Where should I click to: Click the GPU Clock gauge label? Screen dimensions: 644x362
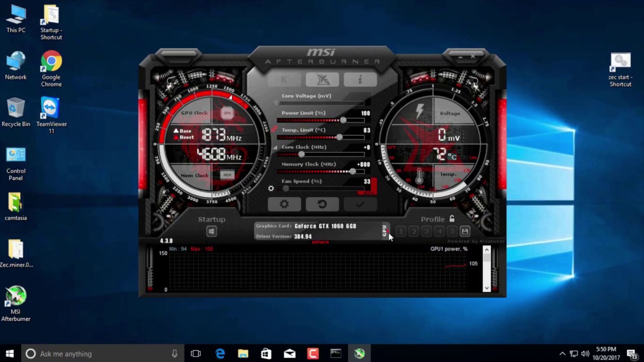tap(194, 113)
